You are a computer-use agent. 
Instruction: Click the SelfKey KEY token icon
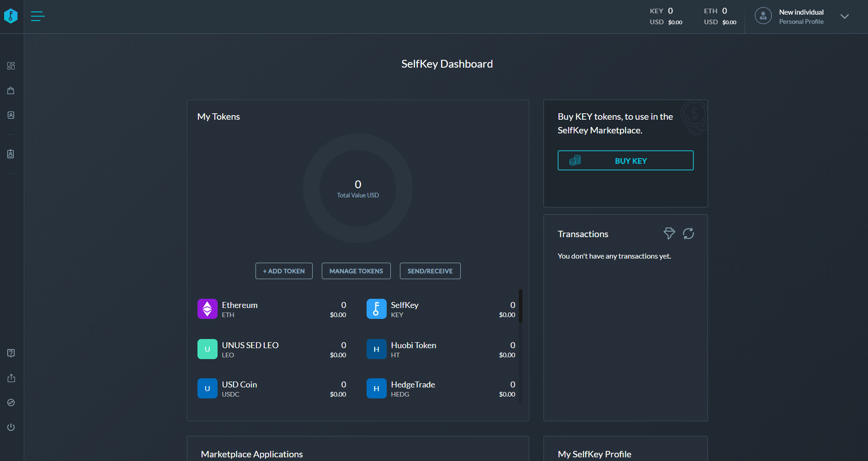click(x=377, y=309)
